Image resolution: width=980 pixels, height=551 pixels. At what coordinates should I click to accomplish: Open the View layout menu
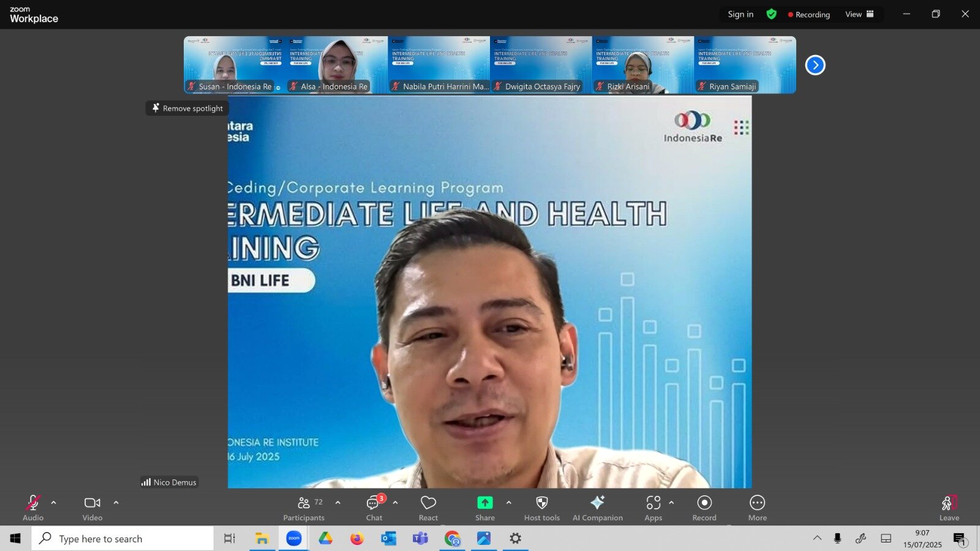coord(860,14)
